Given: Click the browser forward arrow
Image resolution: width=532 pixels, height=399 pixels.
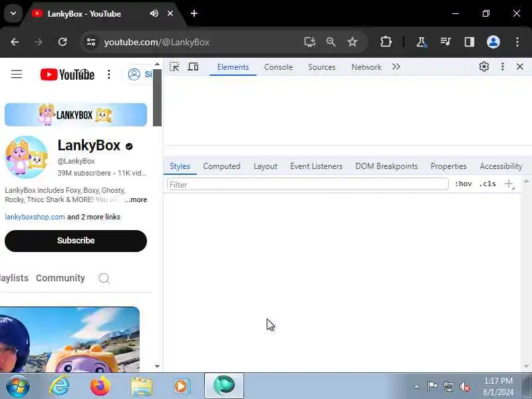Looking at the screenshot, I should (x=39, y=42).
